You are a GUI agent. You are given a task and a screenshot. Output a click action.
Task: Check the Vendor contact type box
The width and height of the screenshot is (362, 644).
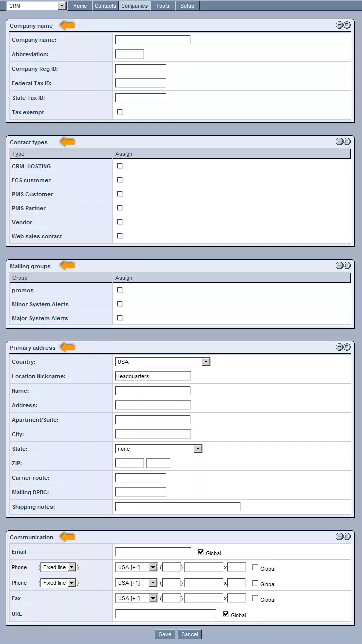(120, 222)
